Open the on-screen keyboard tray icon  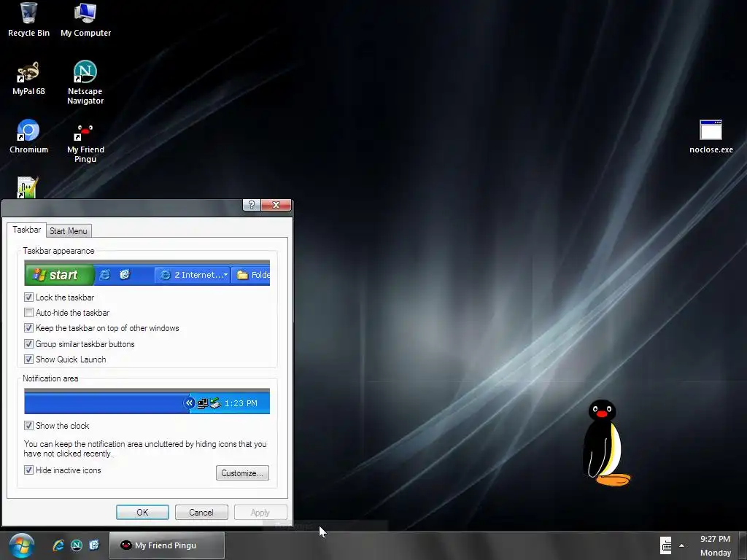tap(665, 545)
